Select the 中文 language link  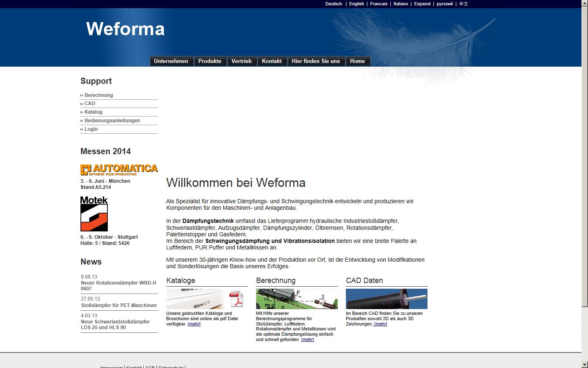[x=463, y=4]
